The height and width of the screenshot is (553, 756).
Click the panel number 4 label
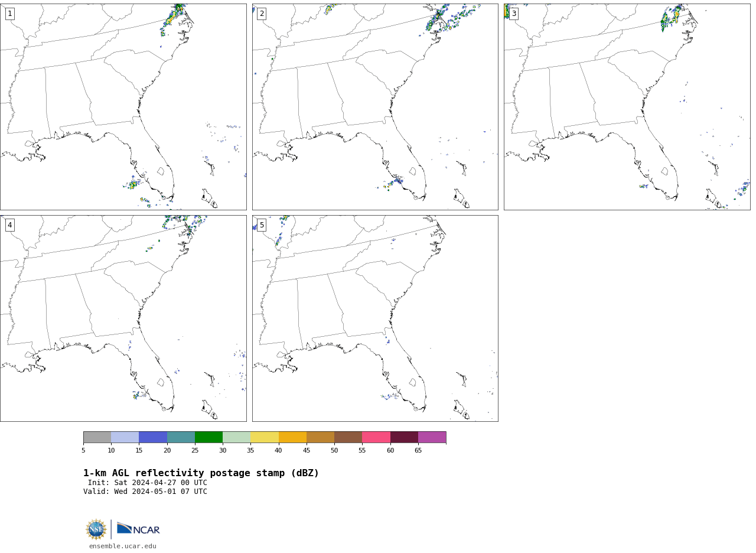click(x=9, y=225)
